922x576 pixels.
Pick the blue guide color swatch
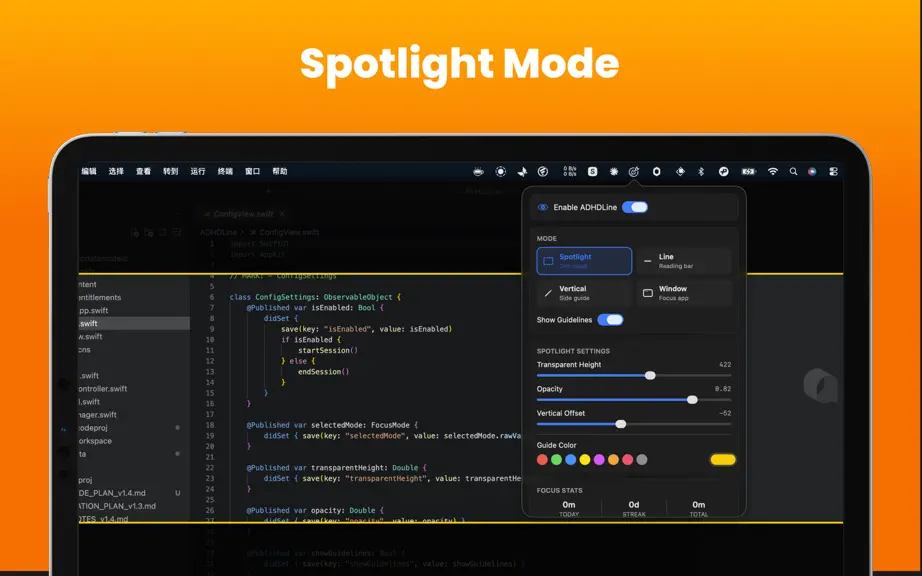click(x=570, y=460)
